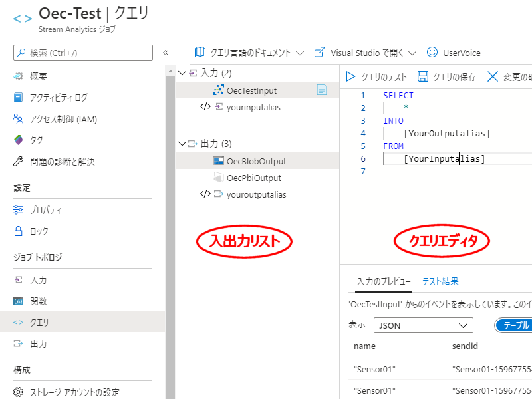Run クエリのテスト button
This screenshot has width=532, height=399.
pyautogui.click(x=376, y=76)
